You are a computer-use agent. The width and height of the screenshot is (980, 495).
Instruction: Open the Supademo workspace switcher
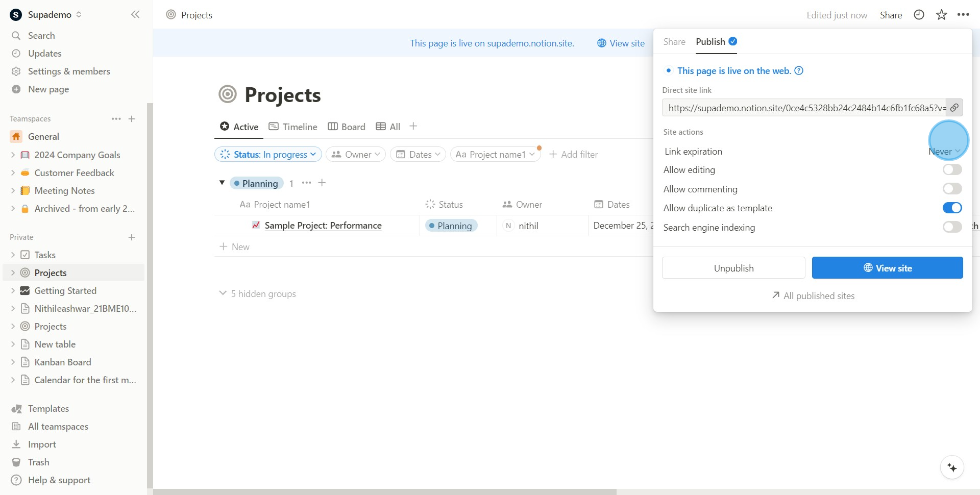tap(46, 15)
